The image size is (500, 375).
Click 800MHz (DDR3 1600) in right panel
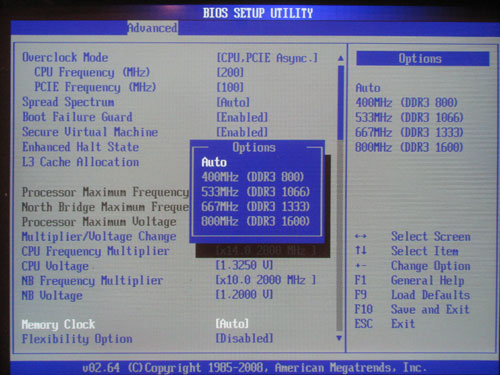(409, 147)
